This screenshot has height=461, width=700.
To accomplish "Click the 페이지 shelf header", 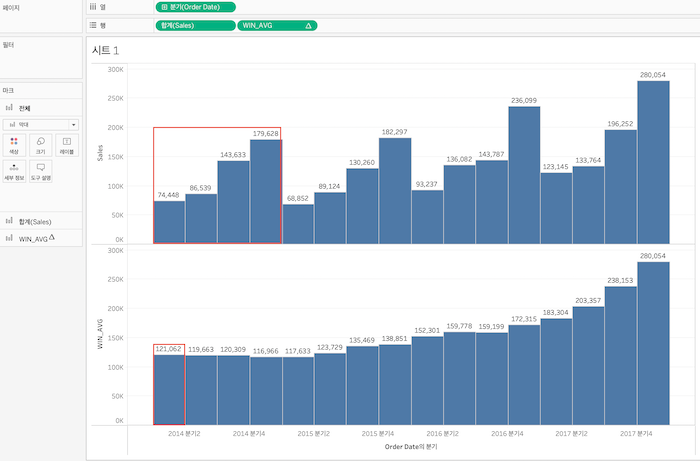I will [11, 8].
